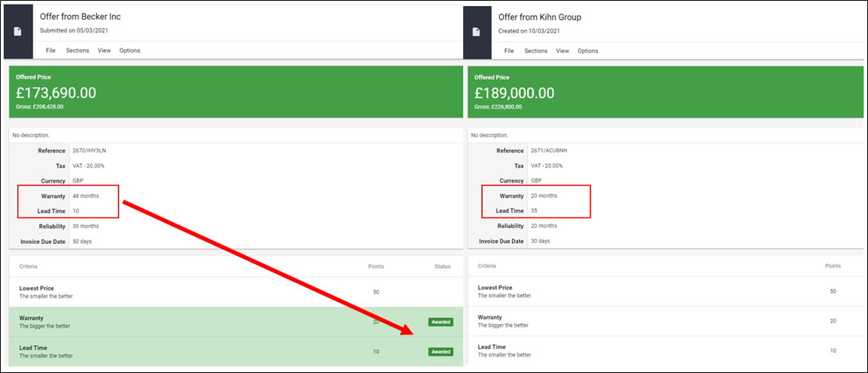Image resolution: width=868 pixels, height=373 pixels.
Task: Click the £189,000.00 offered price
Action: 514,93
